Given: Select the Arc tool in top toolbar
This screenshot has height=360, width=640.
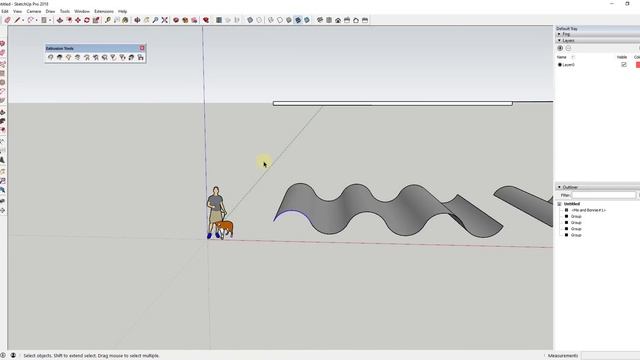Looking at the screenshot, I should click(x=31, y=20).
